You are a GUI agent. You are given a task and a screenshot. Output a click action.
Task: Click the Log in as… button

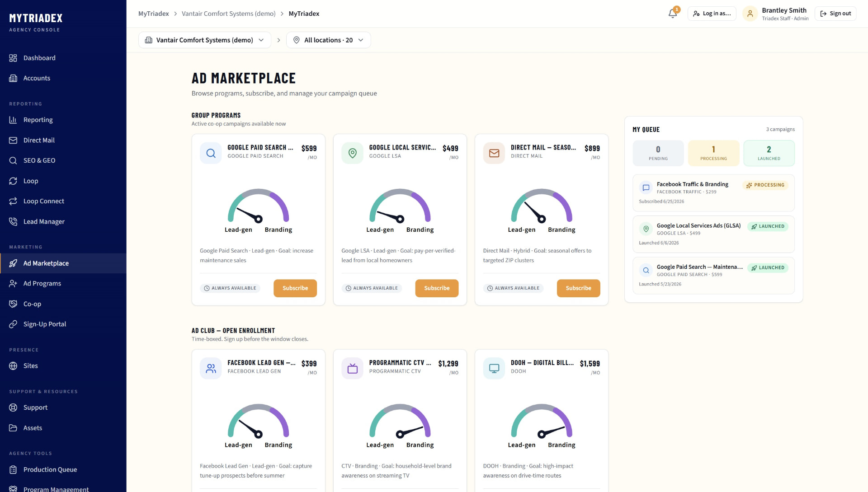712,14
